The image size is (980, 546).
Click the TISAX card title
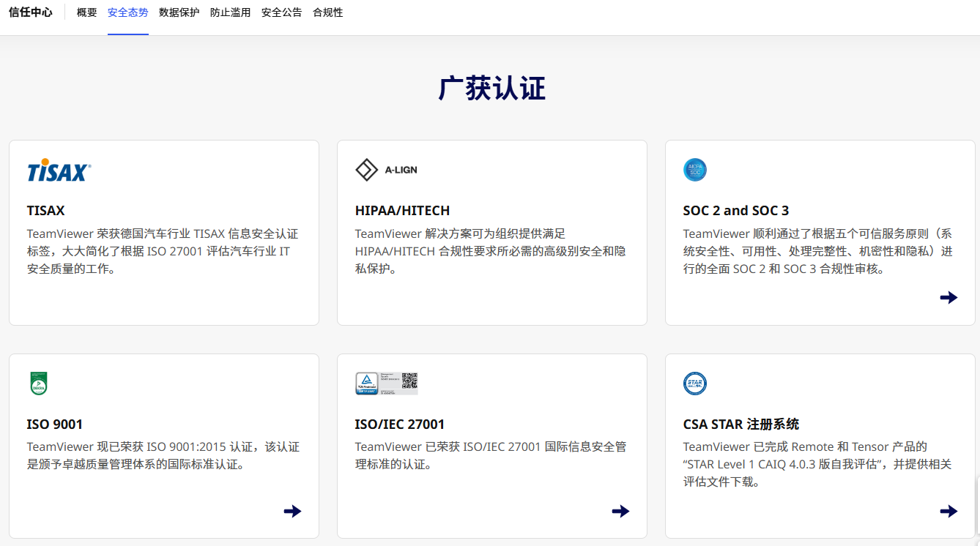pyautogui.click(x=46, y=211)
